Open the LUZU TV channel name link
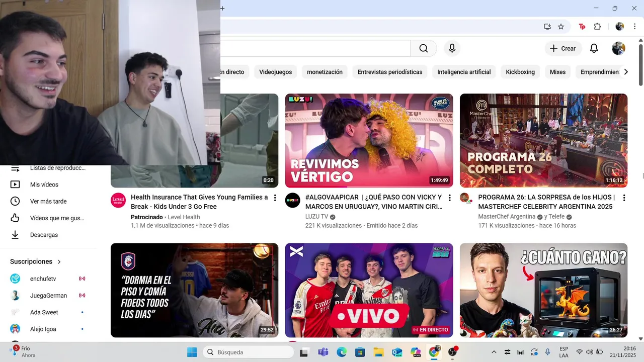The height and width of the screenshot is (362, 644). pyautogui.click(x=316, y=217)
